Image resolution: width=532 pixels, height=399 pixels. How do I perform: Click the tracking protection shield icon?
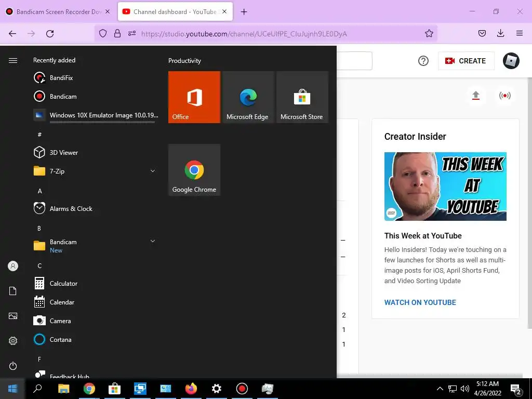[x=103, y=33]
